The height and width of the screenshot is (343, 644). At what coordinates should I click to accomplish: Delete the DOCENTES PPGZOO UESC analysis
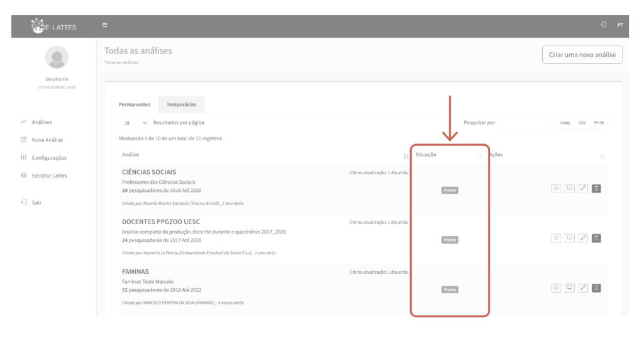pos(596,238)
